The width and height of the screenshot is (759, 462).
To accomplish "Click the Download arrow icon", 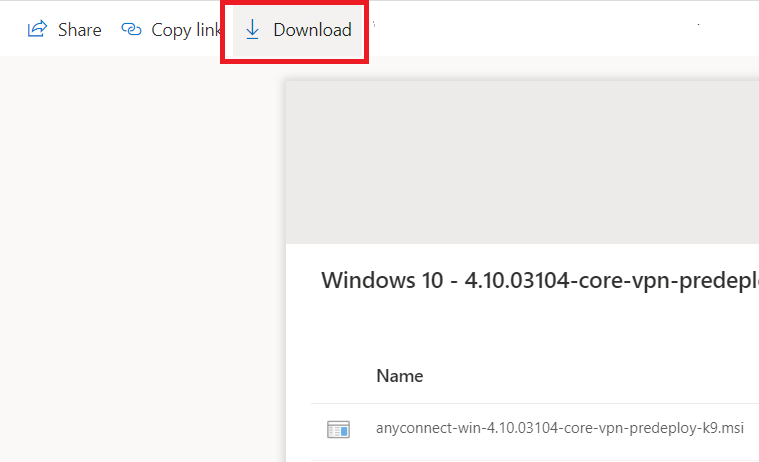I will tap(252, 30).
